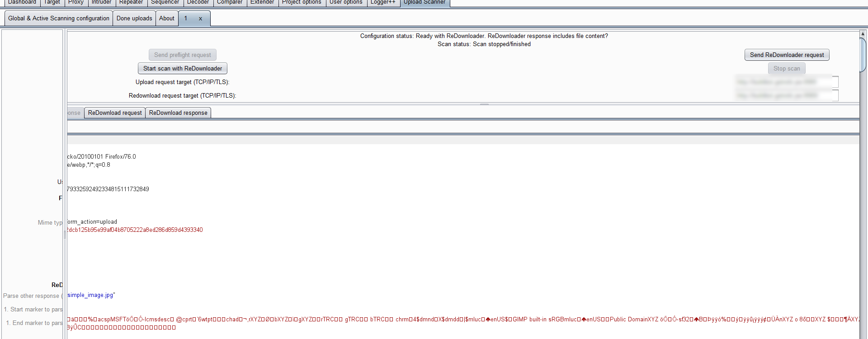Switch to the Sequencer tab

pos(165,3)
